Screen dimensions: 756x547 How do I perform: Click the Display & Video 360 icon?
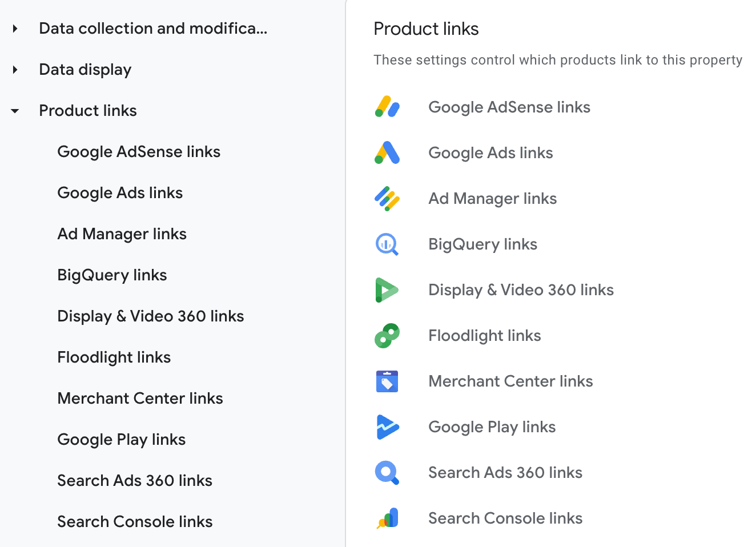[x=387, y=289]
